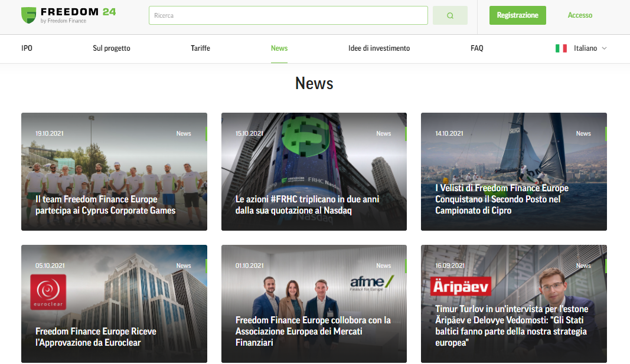Click the search magnifier button
This screenshot has height=364, width=630.
coord(450,15)
